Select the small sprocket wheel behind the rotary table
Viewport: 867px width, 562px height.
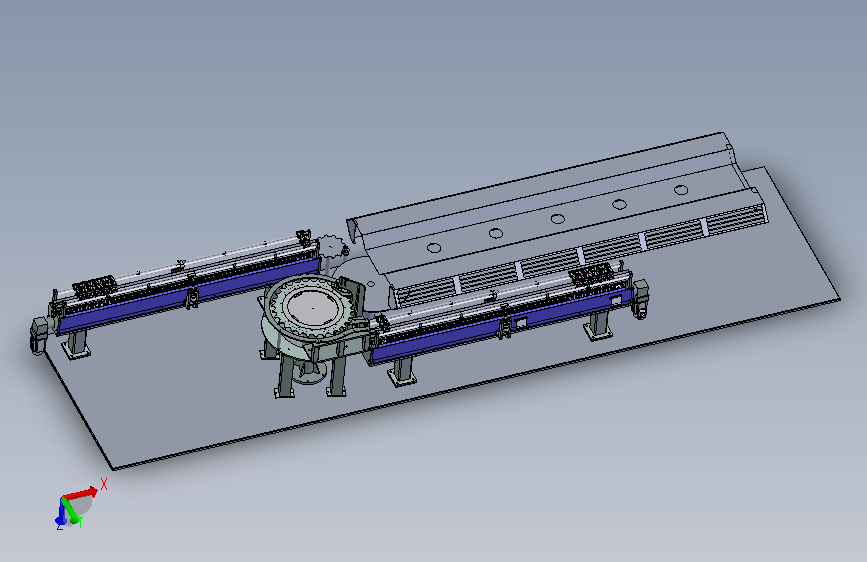tap(331, 247)
